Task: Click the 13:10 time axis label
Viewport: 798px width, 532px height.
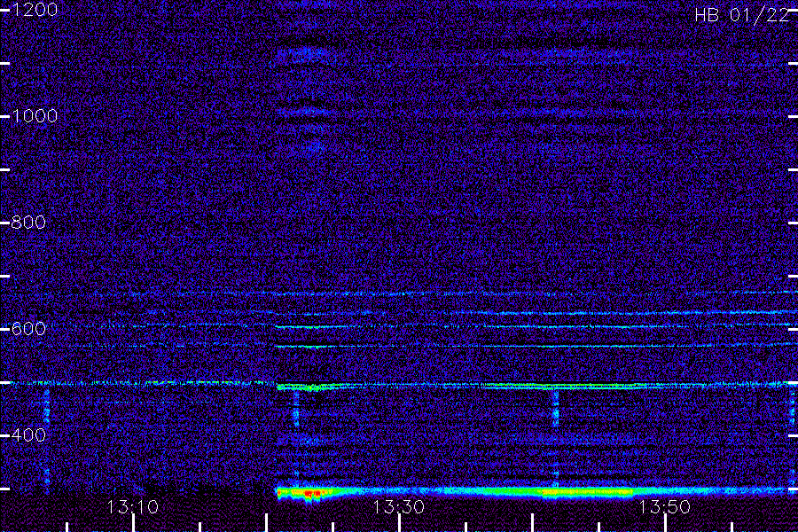Action: tap(133, 507)
